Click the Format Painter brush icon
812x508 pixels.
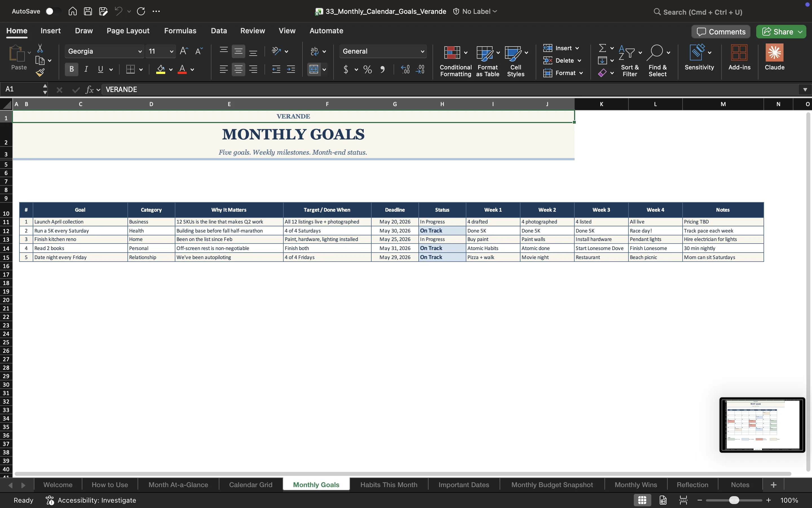[x=40, y=72]
